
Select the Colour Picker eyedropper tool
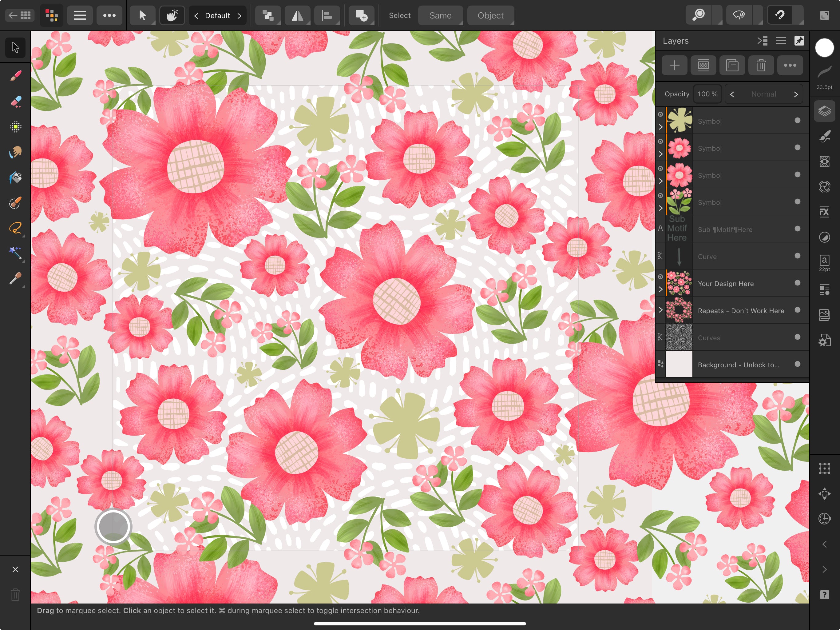click(x=15, y=279)
